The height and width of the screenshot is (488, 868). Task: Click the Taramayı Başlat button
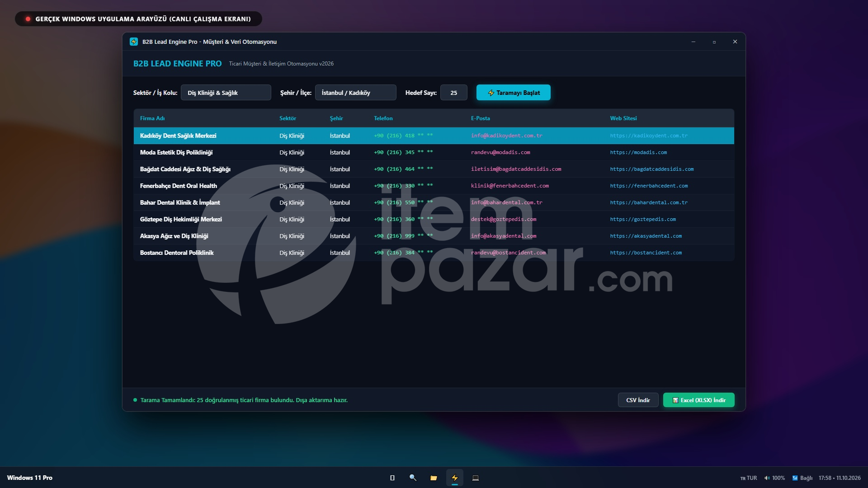(514, 93)
